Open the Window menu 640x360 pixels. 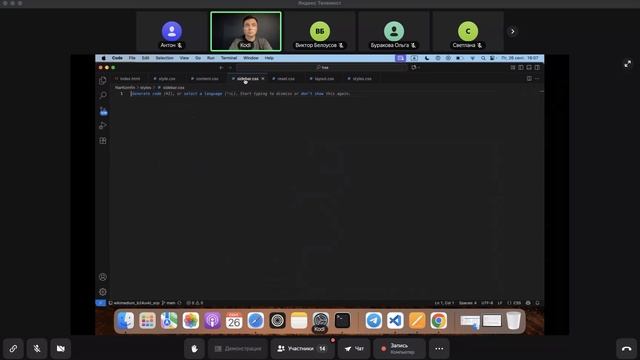tap(251, 58)
